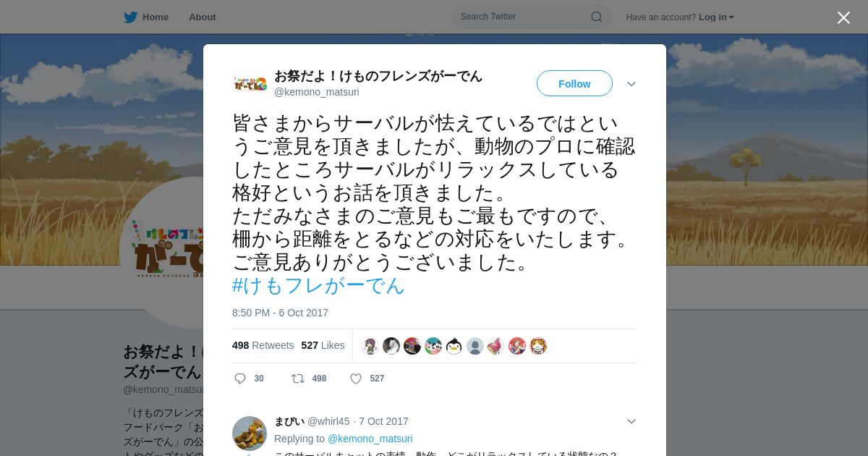Open the #けもフレがーでん hashtag link
This screenshot has height=456, width=868.
click(x=318, y=285)
